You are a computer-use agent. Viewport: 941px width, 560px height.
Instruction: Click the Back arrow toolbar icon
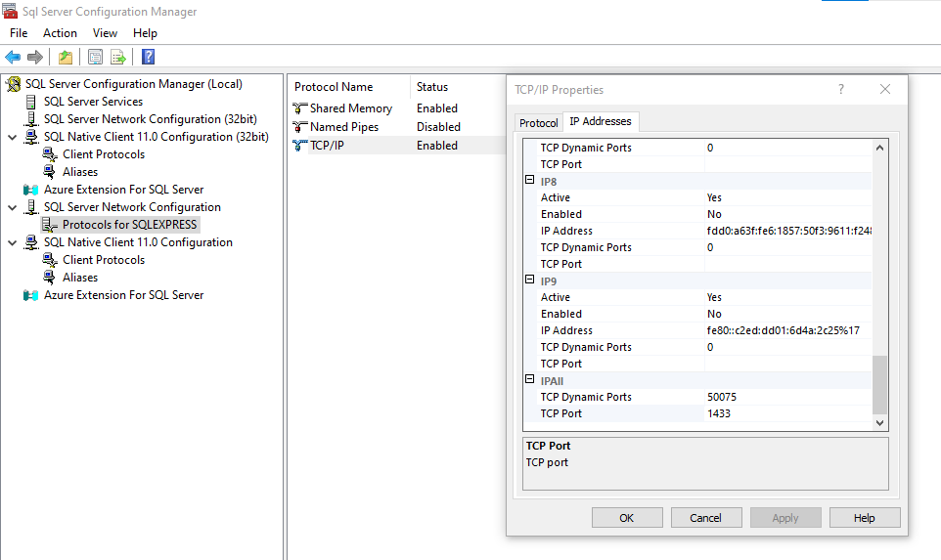click(x=13, y=57)
